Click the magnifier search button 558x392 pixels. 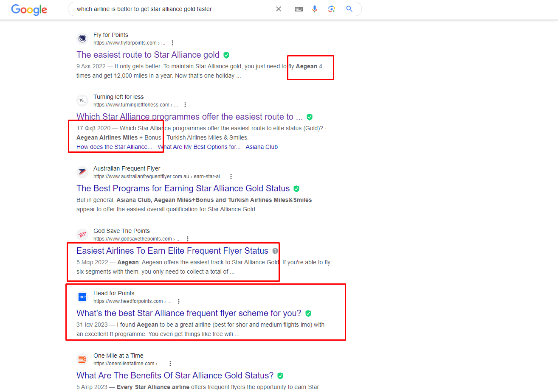coord(349,9)
